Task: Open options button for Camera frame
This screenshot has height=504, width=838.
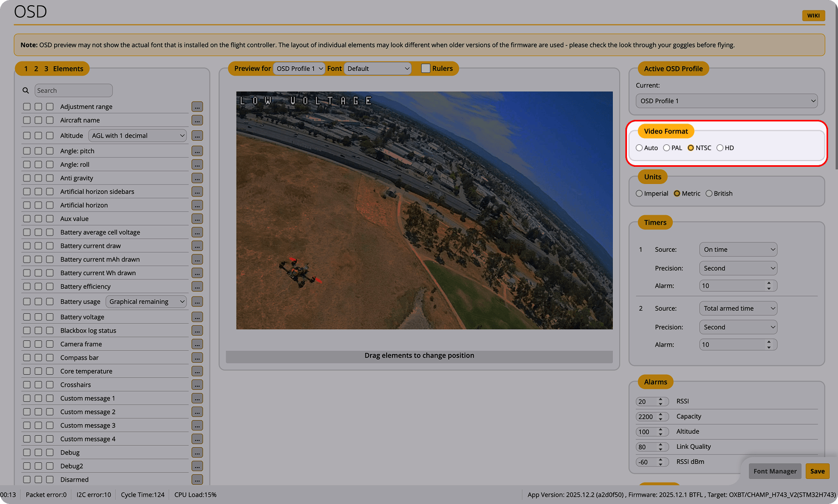Action: (x=197, y=344)
